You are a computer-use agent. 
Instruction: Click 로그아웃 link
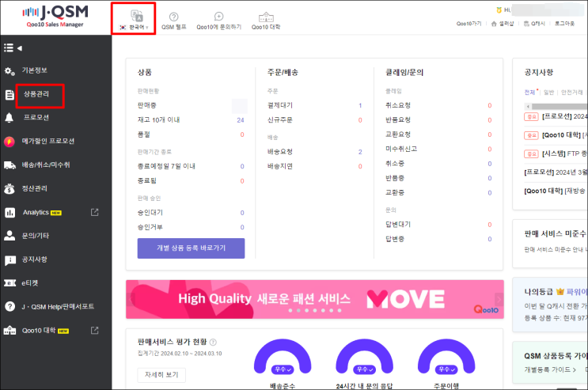tap(564, 24)
